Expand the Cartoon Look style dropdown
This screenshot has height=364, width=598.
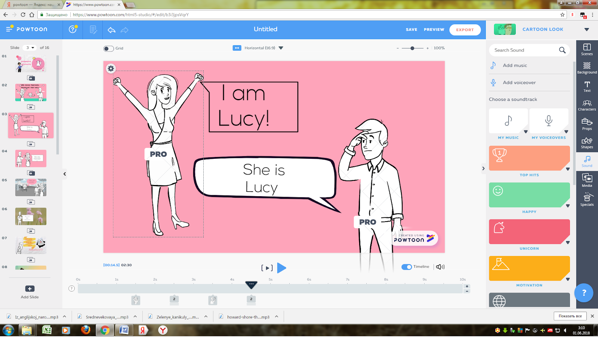[x=586, y=30]
